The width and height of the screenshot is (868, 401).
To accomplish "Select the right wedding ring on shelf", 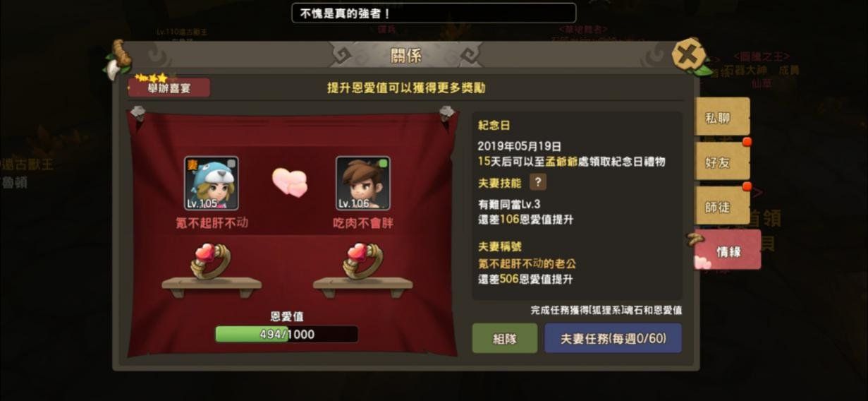I will [363, 262].
